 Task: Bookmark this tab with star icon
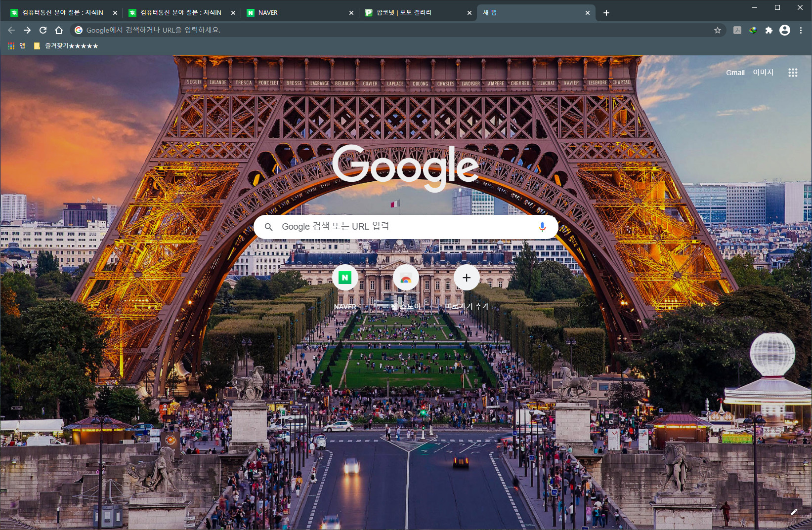click(x=718, y=30)
